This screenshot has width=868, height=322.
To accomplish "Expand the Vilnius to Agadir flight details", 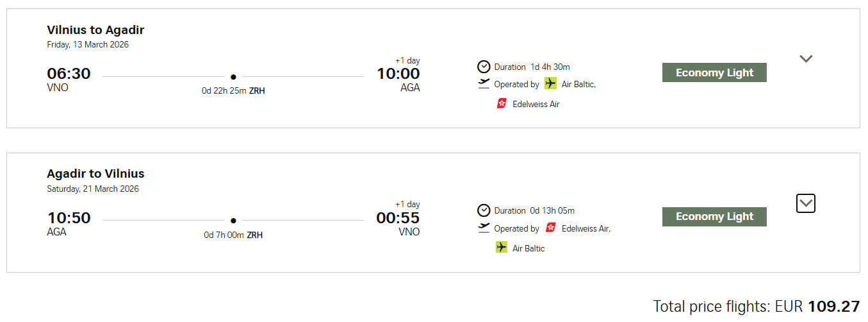I will click(x=806, y=58).
